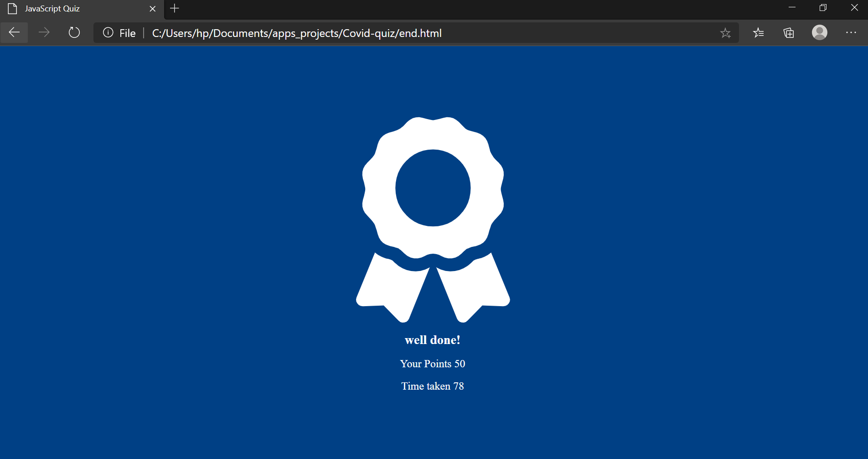Open the Favorites list icon
This screenshot has width=868, height=459.
point(759,32)
